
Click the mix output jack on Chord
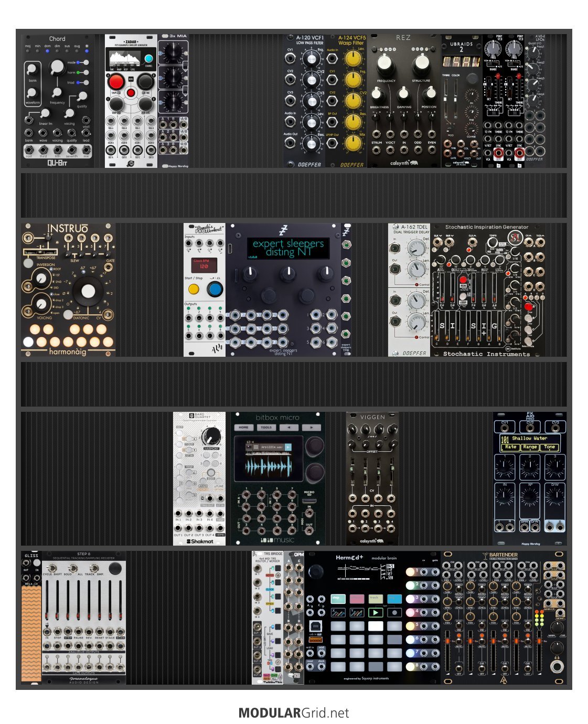[86, 151]
